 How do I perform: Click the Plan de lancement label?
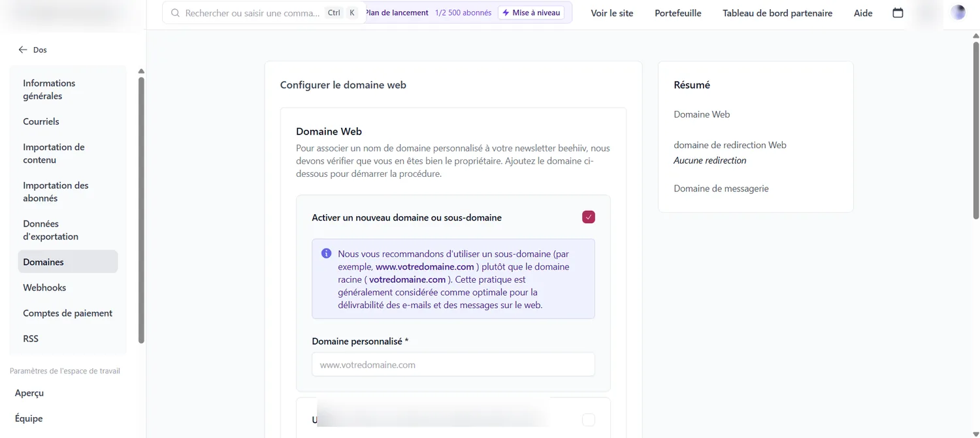(397, 12)
